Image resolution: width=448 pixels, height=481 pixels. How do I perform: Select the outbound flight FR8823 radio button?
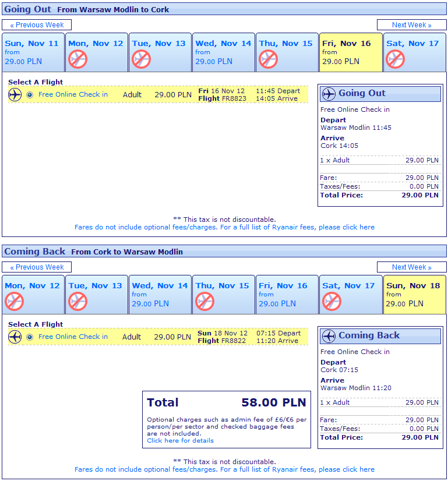click(30, 95)
